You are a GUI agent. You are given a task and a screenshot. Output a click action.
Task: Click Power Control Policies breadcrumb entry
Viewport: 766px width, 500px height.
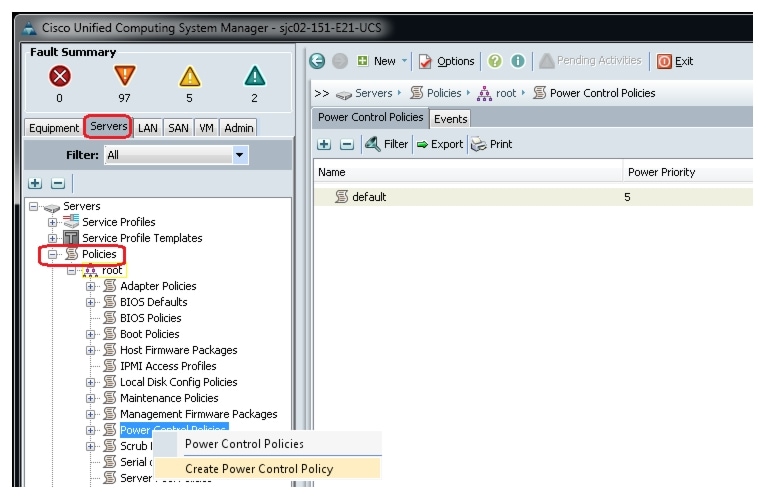click(602, 93)
